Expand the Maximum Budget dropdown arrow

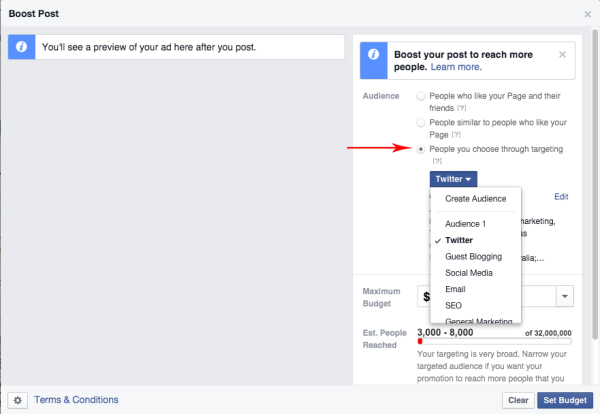pyautogui.click(x=564, y=296)
